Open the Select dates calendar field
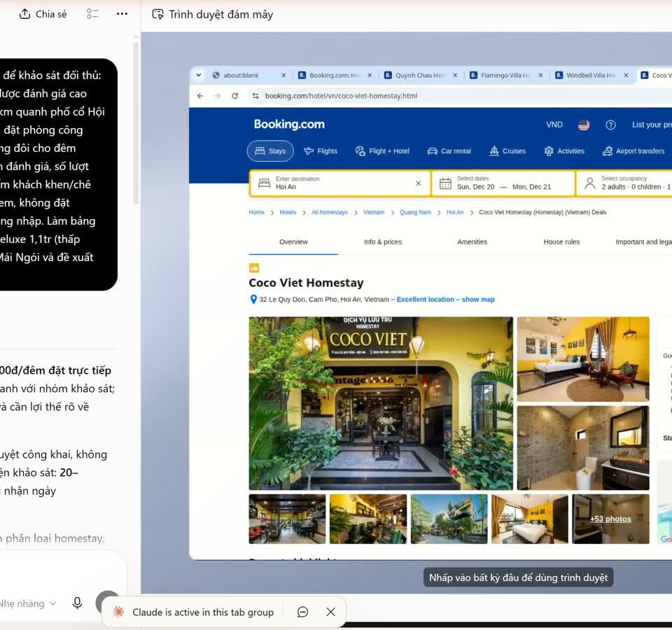672x630 pixels. [503, 183]
